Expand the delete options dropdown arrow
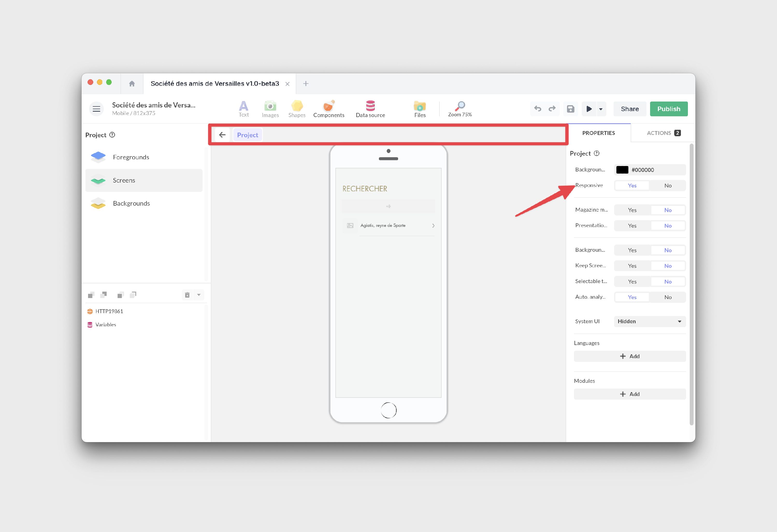Screen dimensions: 777x532 [x=199, y=295]
